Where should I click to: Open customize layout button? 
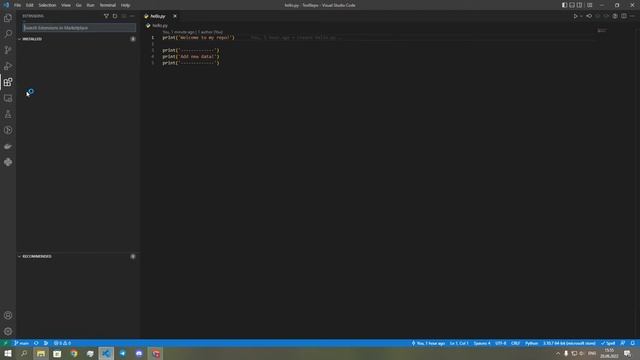coord(589,5)
